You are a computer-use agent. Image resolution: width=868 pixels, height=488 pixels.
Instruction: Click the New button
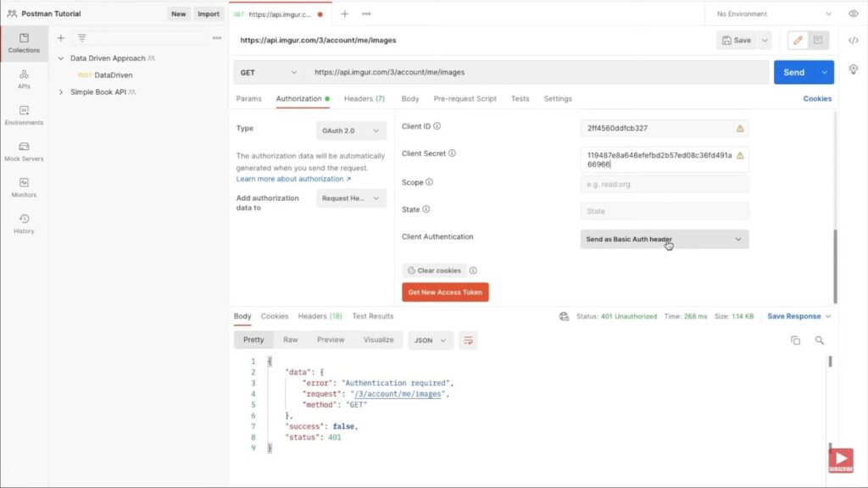(178, 14)
